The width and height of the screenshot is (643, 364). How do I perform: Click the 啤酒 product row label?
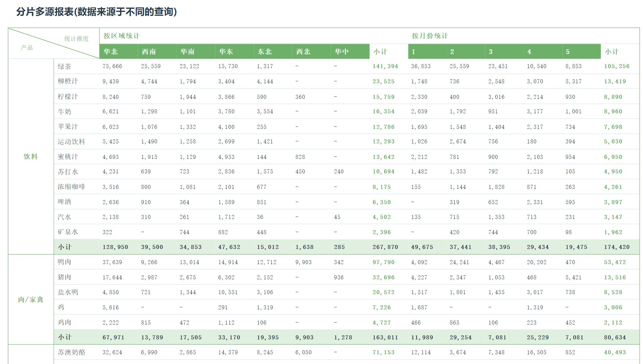64,202
